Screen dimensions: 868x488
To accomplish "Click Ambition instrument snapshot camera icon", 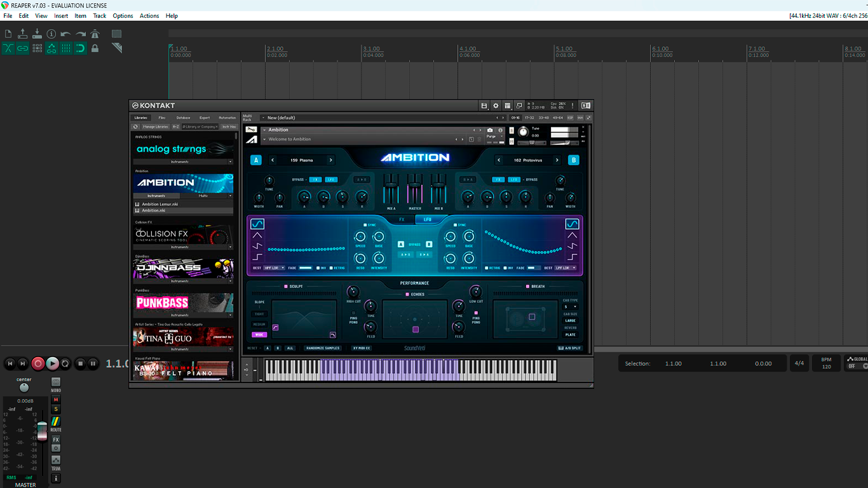I will pos(490,130).
